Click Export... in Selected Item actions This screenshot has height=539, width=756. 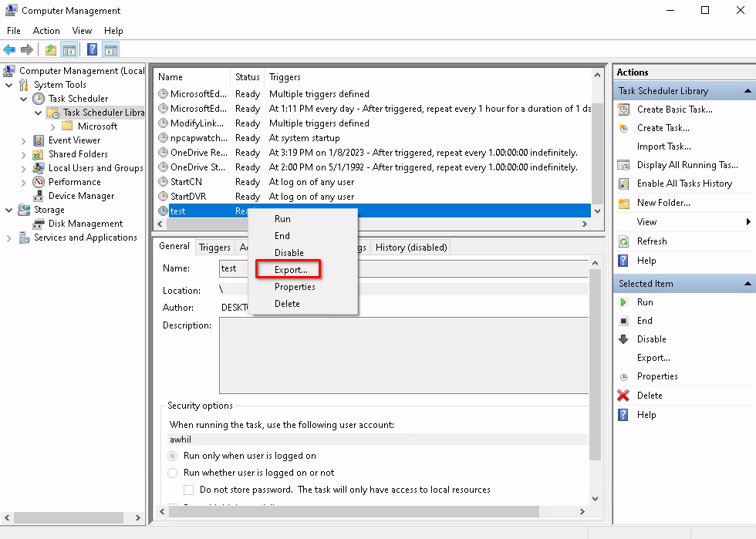[653, 358]
